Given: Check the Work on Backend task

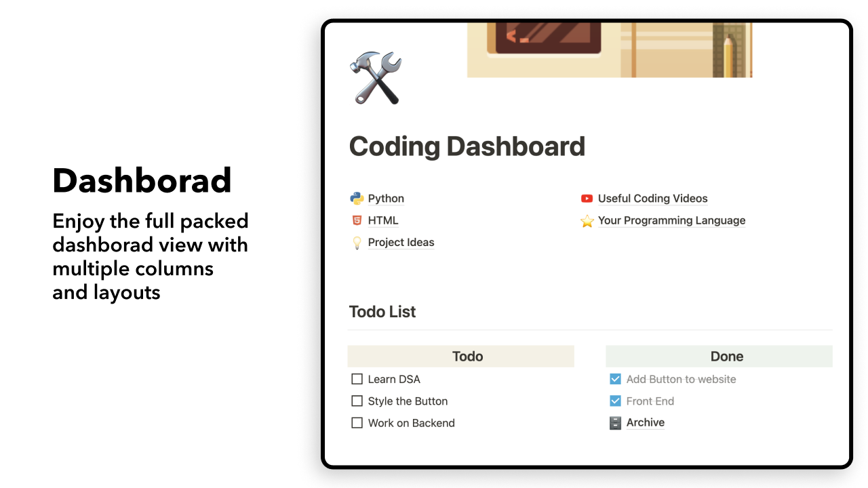Looking at the screenshot, I should click(x=357, y=422).
